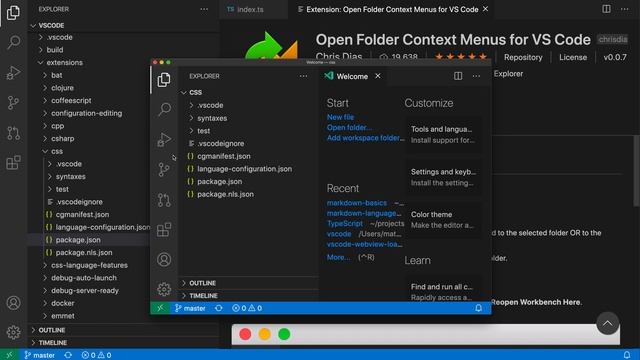Screen dimensions: 640x360
Task: Click Extensions icon in front css window
Action: (164, 229)
